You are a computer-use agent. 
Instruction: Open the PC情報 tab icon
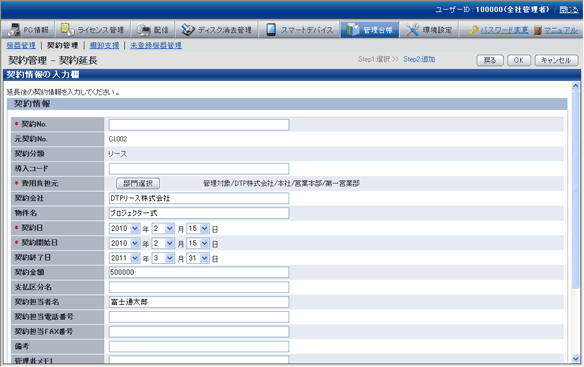point(14,29)
